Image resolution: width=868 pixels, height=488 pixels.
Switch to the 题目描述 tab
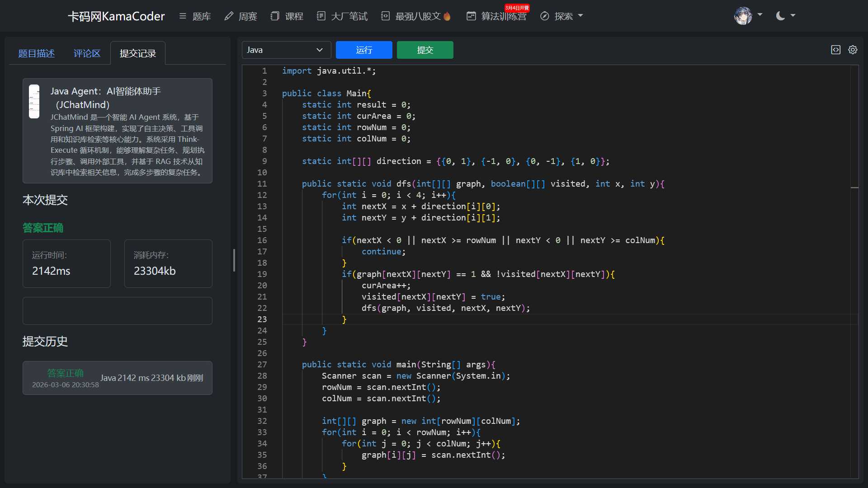[x=36, y=53]
